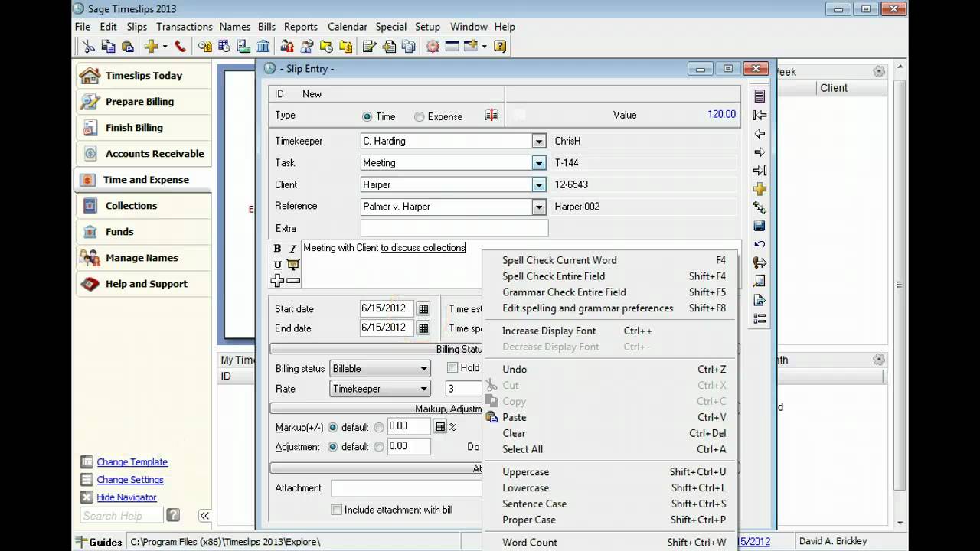Select the Markup custom value radio button
The image size is (980, 551).
click(x=379, y=428)
